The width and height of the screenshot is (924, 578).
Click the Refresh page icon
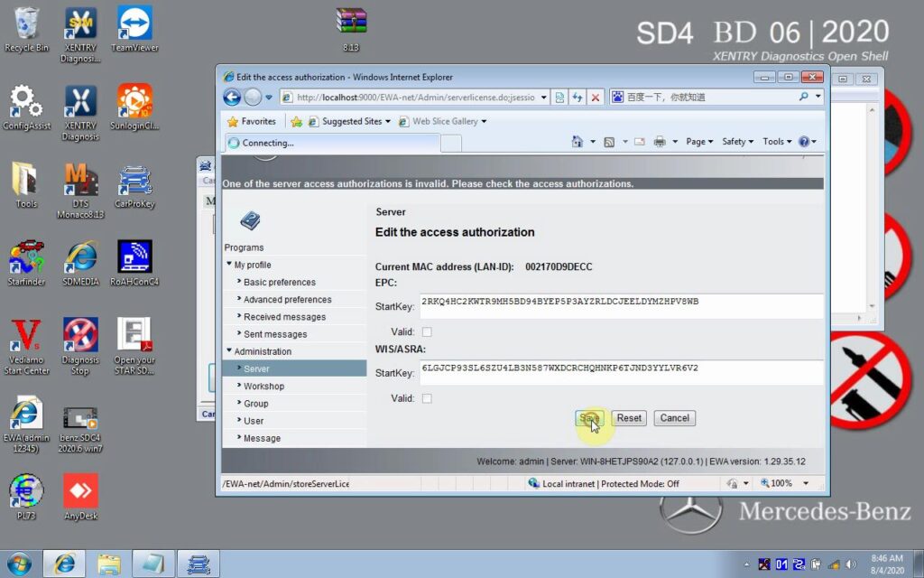pos(577,98)
